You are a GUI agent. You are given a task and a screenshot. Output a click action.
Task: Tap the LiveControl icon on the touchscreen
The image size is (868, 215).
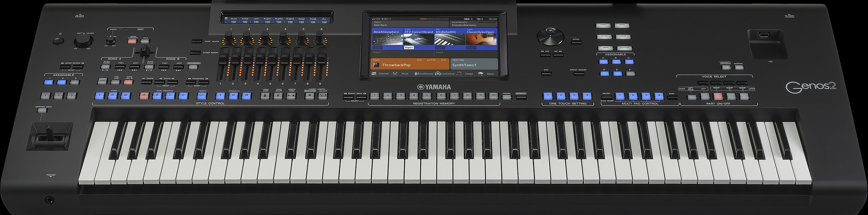pyautogui.click(x=438, y=74)
